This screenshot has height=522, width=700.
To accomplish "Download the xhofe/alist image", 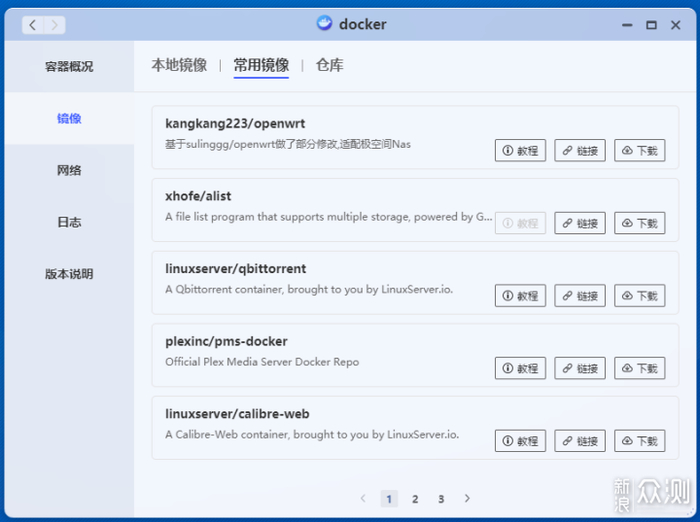I will (x=640, y=223).
